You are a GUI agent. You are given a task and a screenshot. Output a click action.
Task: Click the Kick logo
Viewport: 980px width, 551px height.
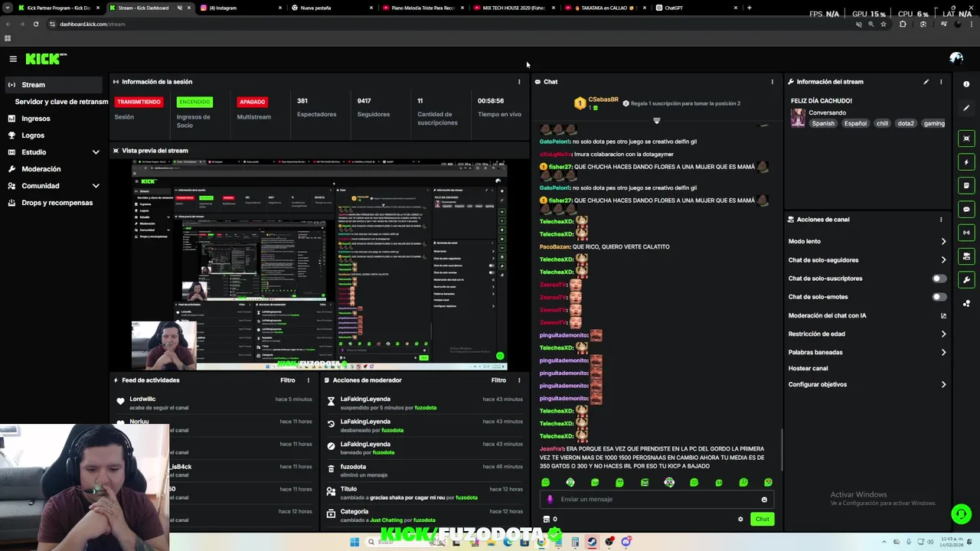pyautogui.click(x=46, y=59)
